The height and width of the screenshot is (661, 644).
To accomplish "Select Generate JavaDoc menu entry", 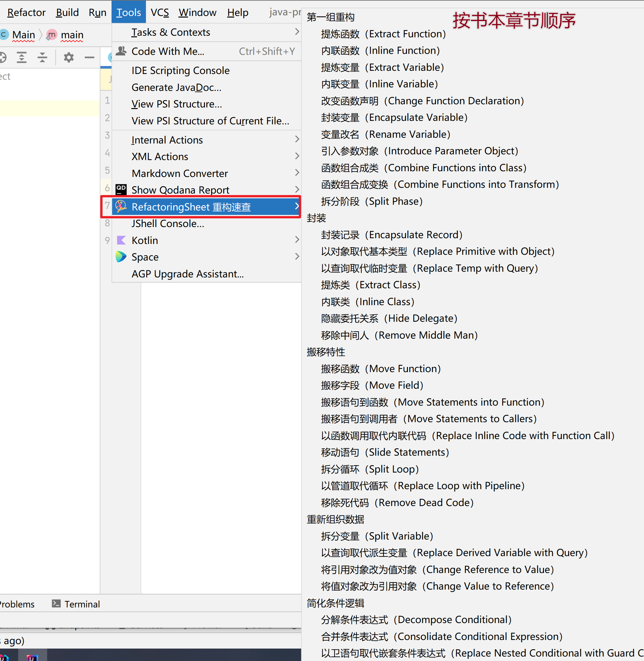I will (x=176, y=87).
